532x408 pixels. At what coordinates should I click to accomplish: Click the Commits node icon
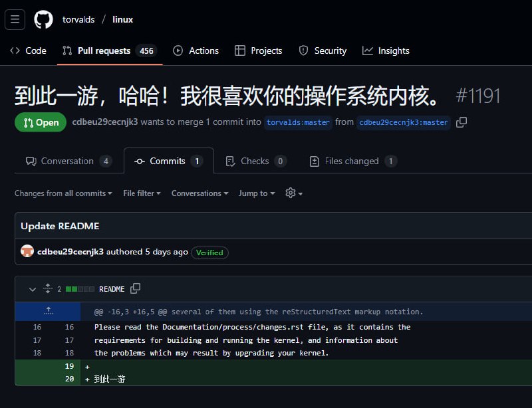pyautogui.click(x=140, y=161)
